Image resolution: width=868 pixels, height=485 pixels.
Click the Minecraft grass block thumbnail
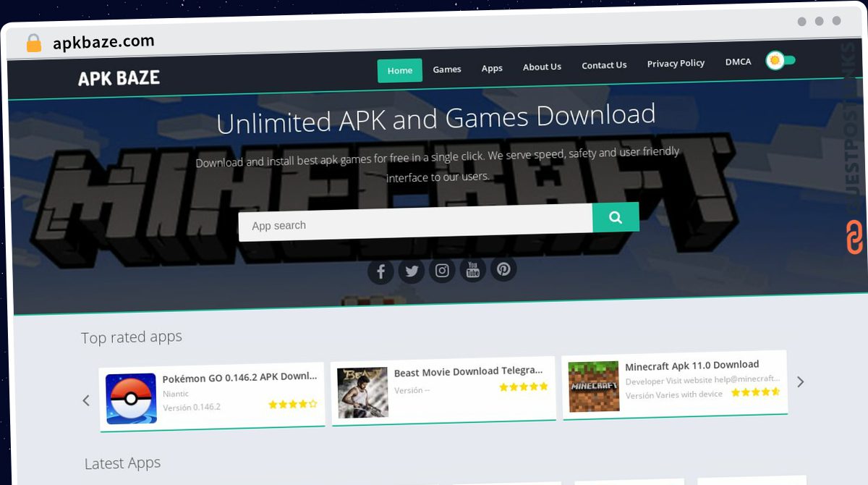click(593, 387)
